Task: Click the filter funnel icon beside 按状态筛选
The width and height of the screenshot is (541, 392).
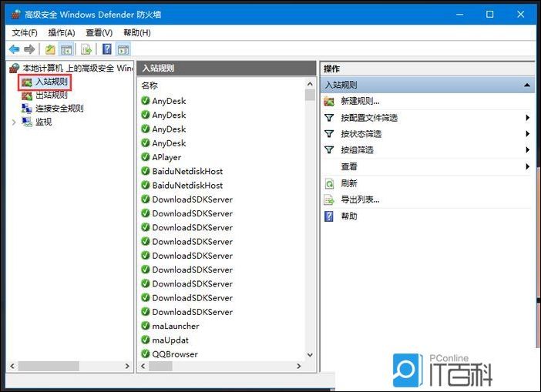Action: click(x=329, y=134)
